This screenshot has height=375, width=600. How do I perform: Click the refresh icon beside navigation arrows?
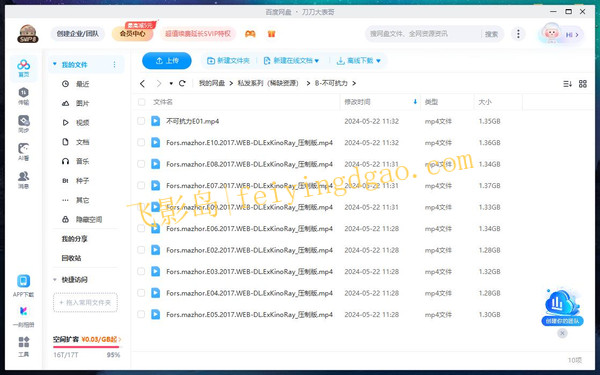[x=182, y=83]
